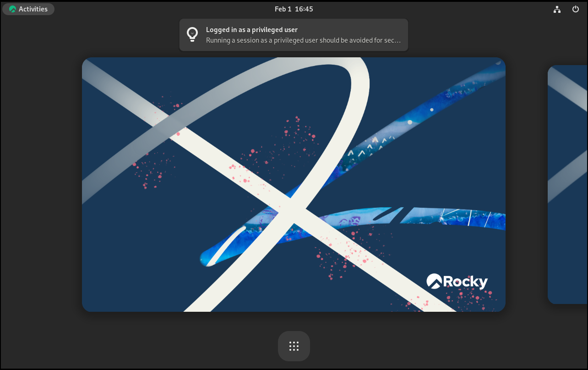The width and height of the screenshot is (588, 370).
Task: Select the main workspace thumbnail
Action: pyautogui.click(x=294, y=184)
